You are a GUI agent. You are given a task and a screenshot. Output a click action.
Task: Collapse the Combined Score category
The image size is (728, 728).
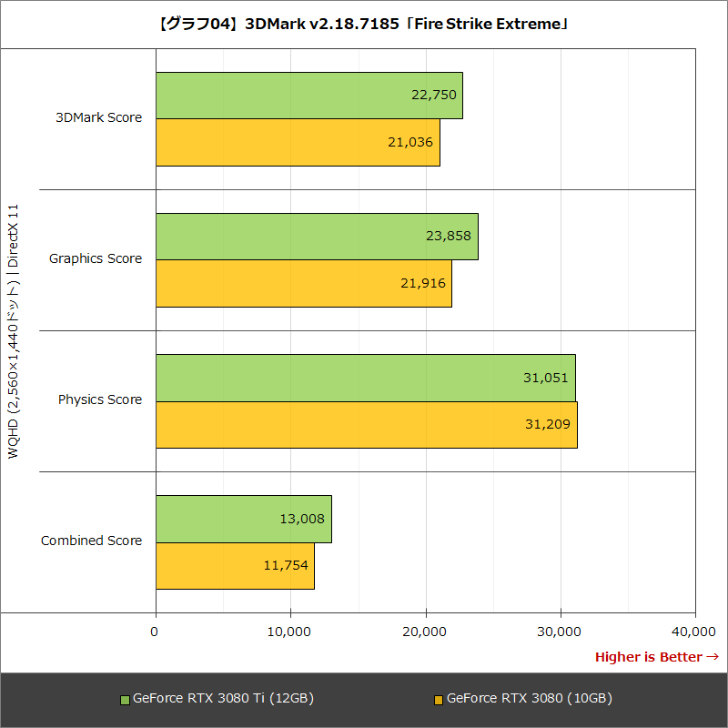click(x=96, y=541)
